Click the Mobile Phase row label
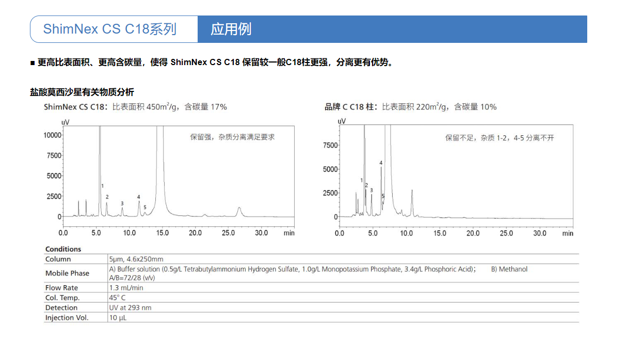This screenshot has width=644, height=343. pyautogui.click(x=67, y=273)
